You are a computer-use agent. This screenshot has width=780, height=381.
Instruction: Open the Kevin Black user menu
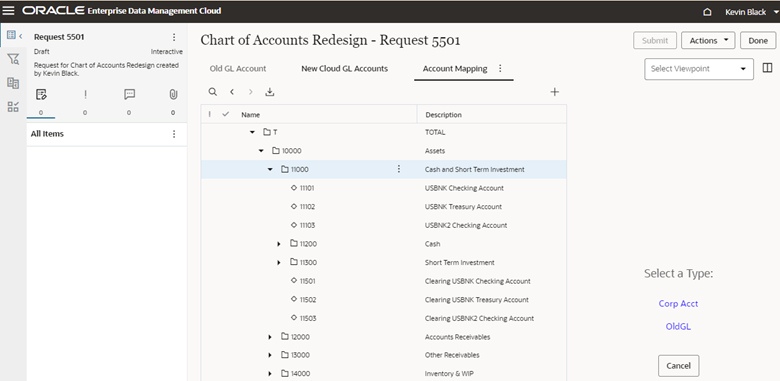(751, 12)
